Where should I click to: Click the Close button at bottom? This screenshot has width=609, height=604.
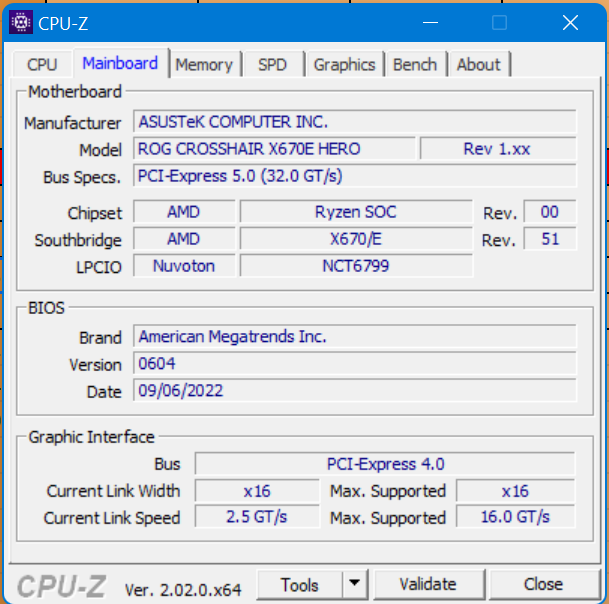[x=543, y=585]
